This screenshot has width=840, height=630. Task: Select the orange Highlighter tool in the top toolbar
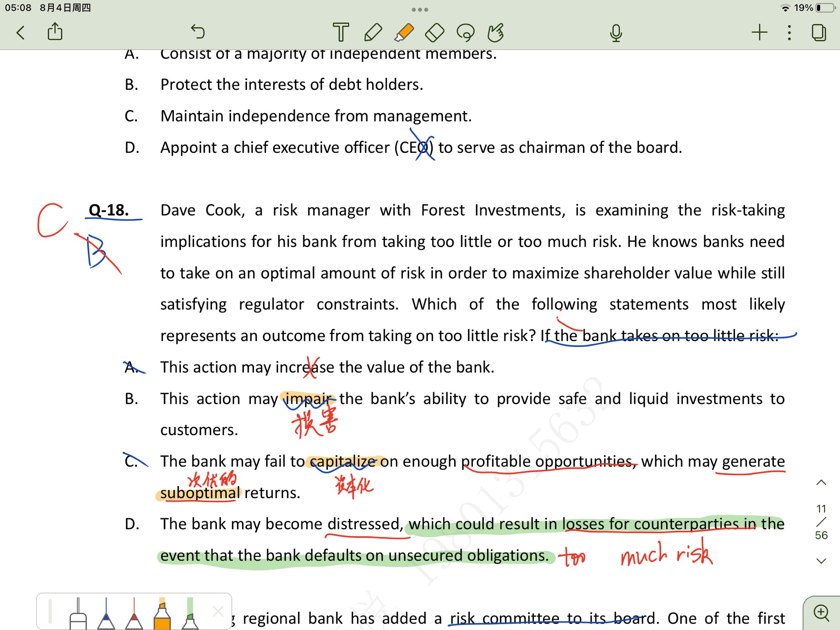coord(404,32)
